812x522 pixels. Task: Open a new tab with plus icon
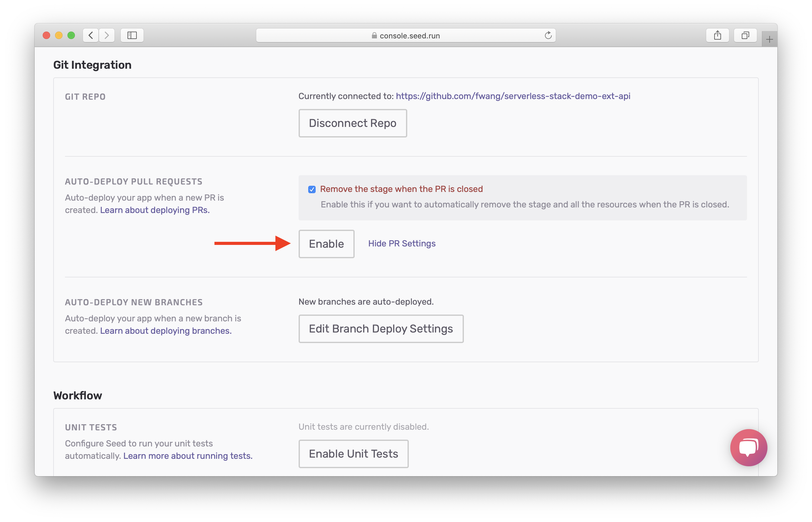769,40
